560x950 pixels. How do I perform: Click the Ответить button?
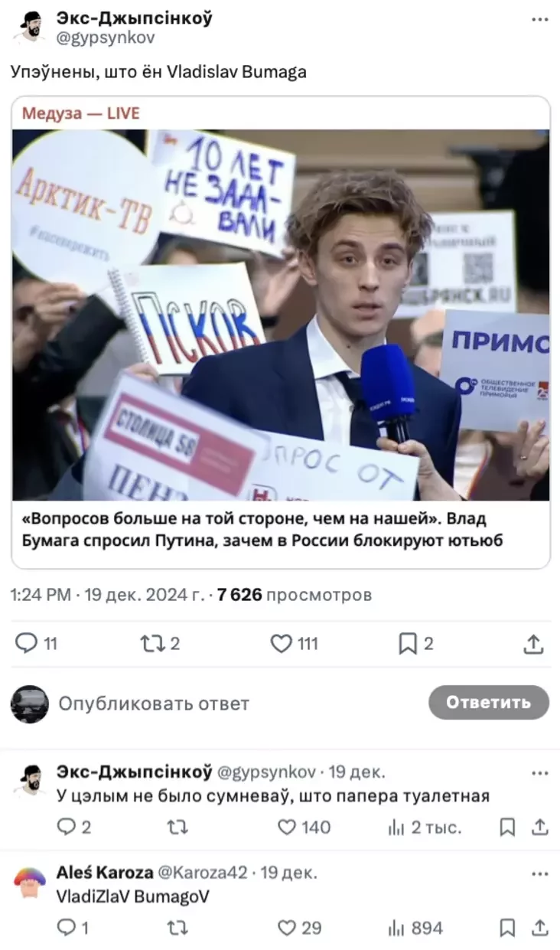488,702
